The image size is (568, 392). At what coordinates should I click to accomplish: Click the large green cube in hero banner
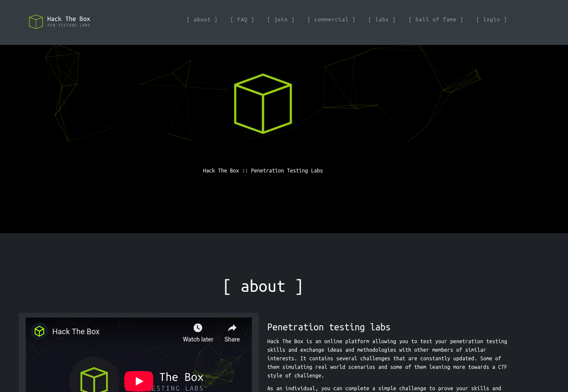[263, 104]
